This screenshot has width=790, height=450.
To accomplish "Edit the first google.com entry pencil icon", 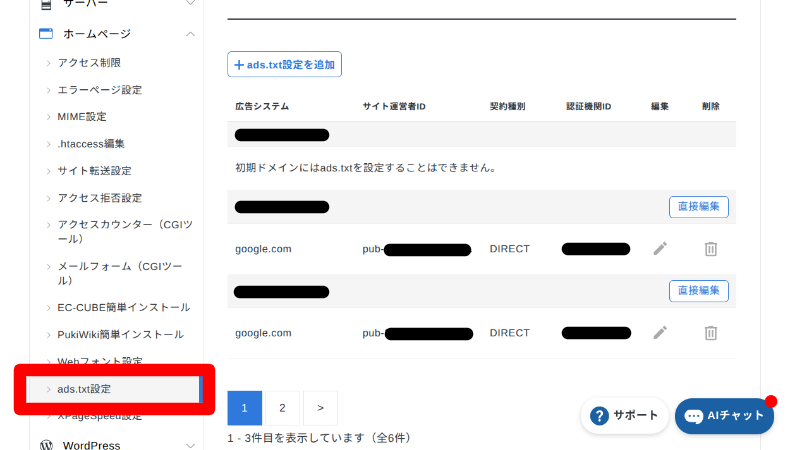I will click(660, 248).
